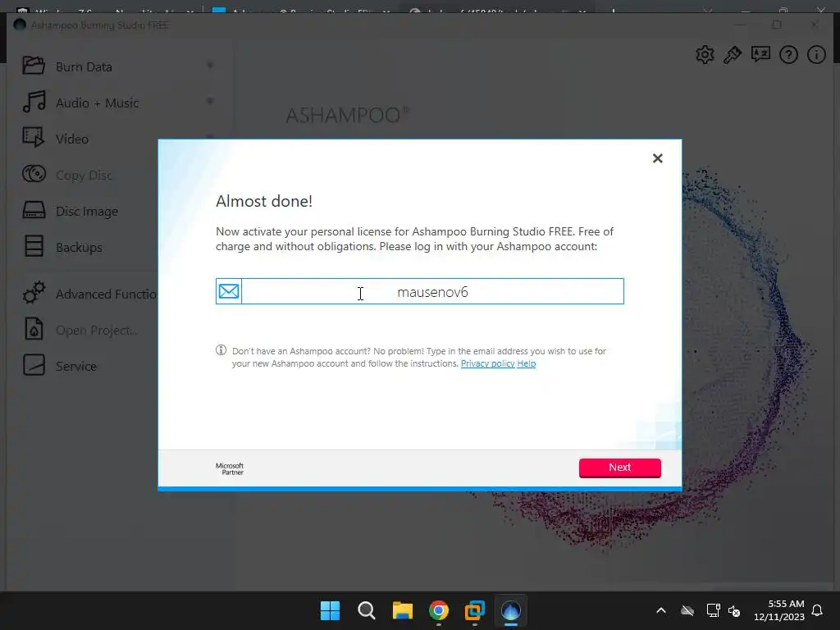This screenshot has height=630, width=840.
Task: Open Burn Data in sidebar
Action: pos(84,67)
